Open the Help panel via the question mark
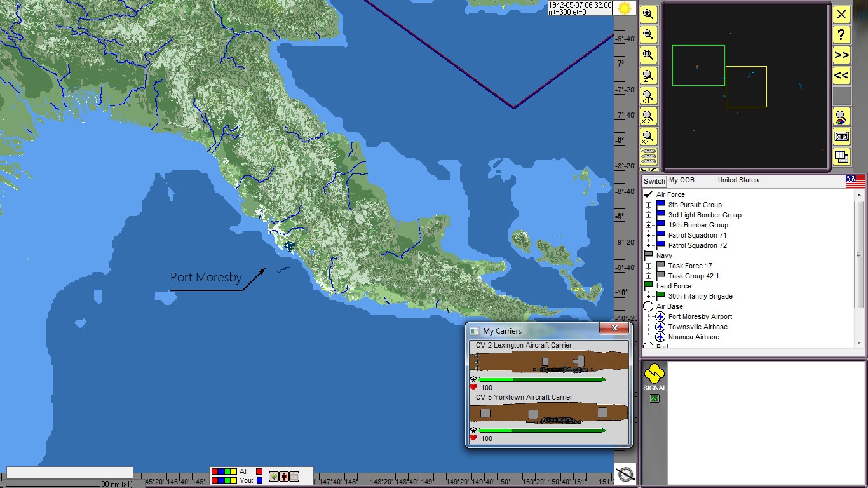 (x=841, y=35)
